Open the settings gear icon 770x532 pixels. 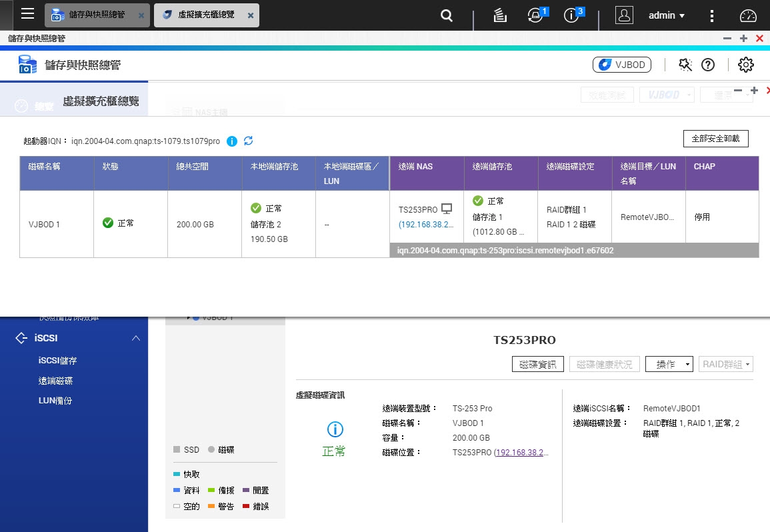[x=745, y=65]
